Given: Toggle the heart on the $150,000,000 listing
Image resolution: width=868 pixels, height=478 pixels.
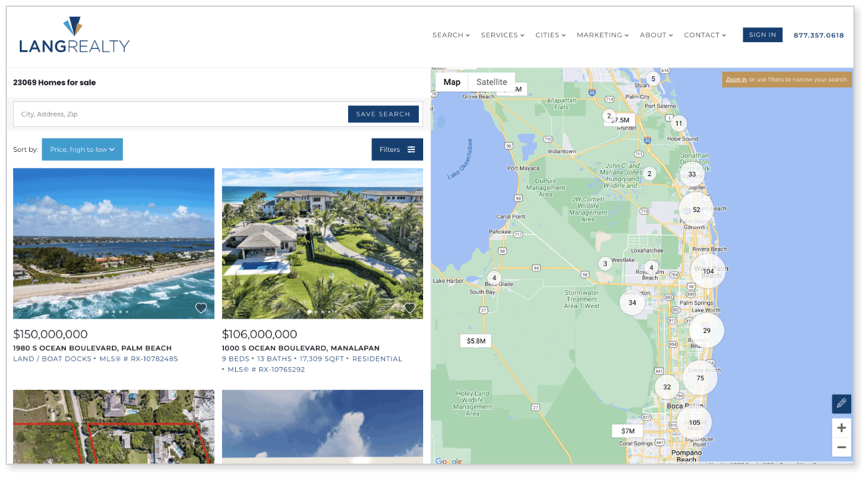Looking at the screenshot, I should (200, 308).
